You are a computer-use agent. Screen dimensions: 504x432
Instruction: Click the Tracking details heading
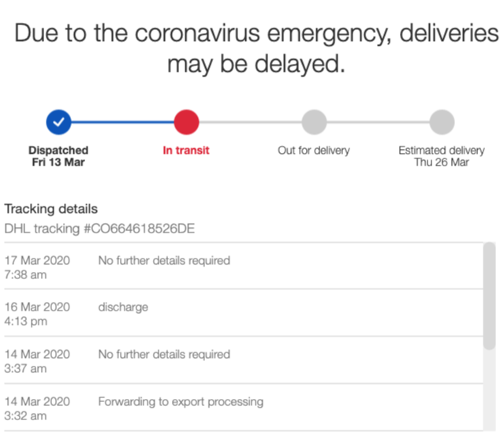pyautogui.click(x=50, y=209)
